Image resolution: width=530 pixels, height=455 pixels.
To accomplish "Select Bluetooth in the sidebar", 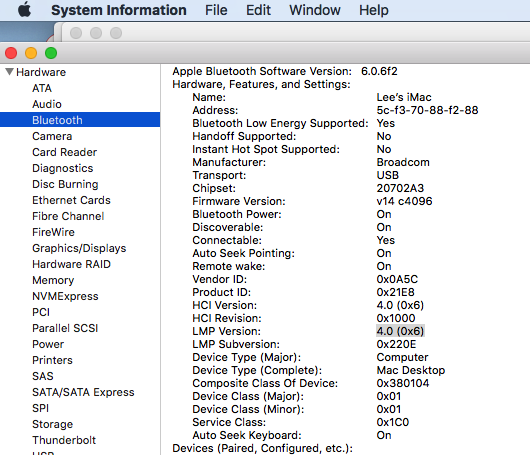I will 80,120.
